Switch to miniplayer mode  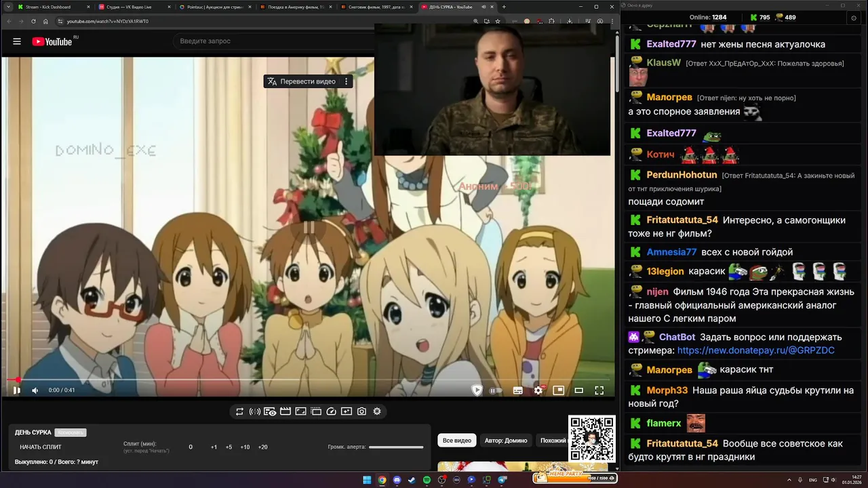coord(559,390)
